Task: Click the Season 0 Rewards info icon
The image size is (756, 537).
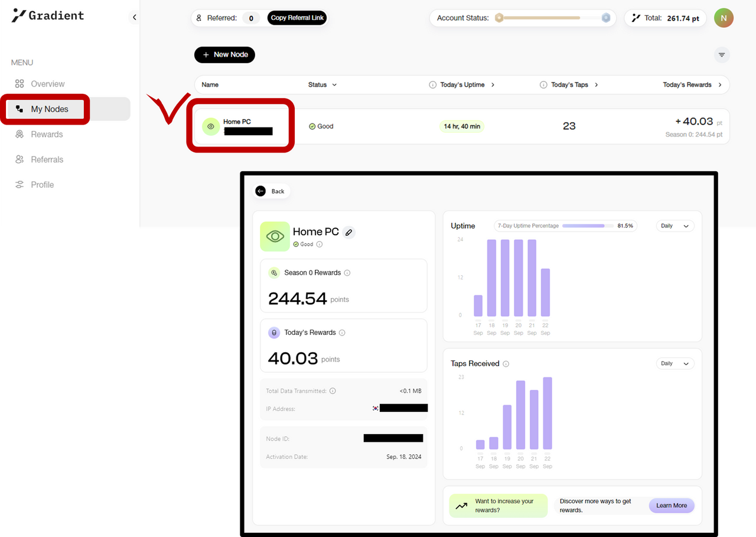Action: click(347, 273)
